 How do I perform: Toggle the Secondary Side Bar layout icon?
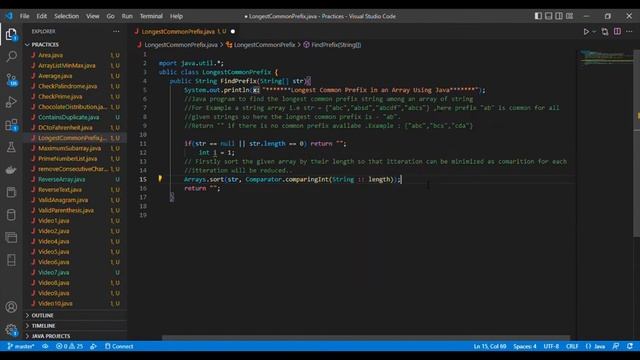pos(559,16)
